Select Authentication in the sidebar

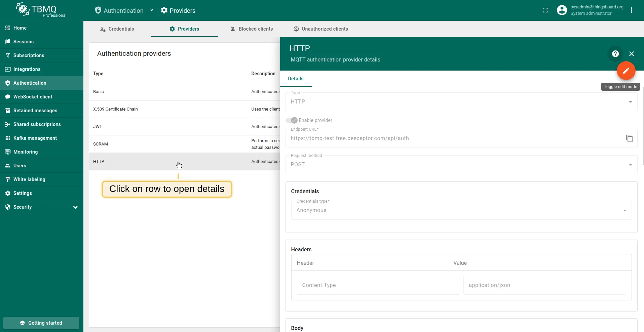[42, 83]
